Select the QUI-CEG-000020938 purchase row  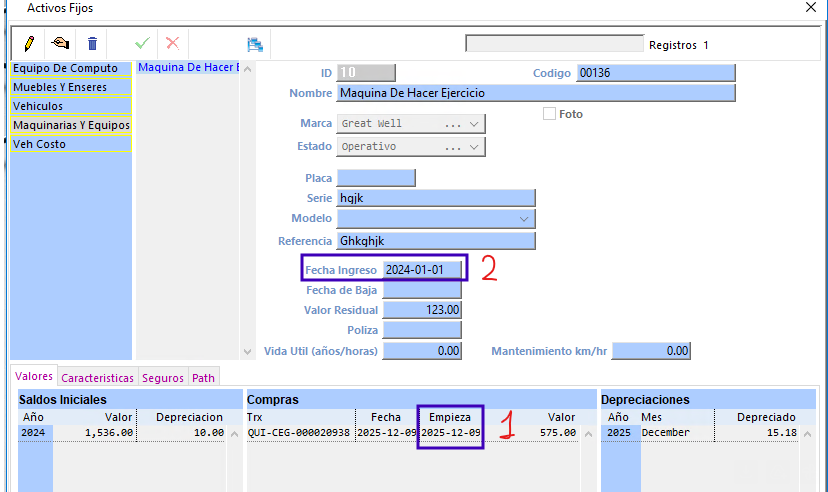pos(300,433)
